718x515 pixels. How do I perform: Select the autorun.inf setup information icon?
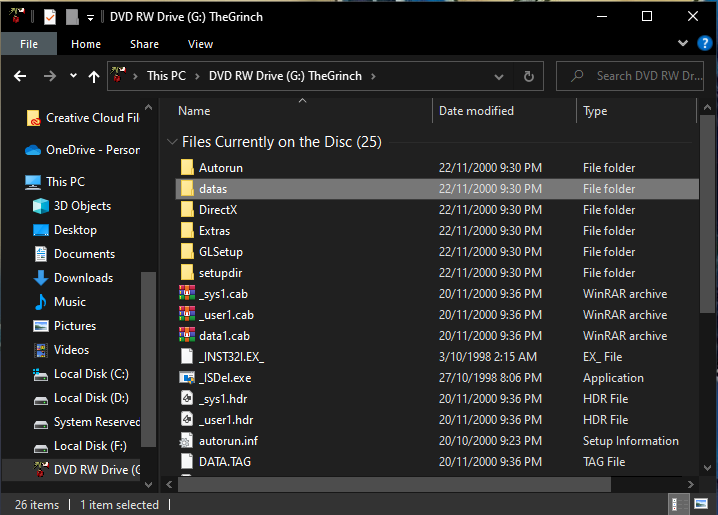(x=186, y=440)
